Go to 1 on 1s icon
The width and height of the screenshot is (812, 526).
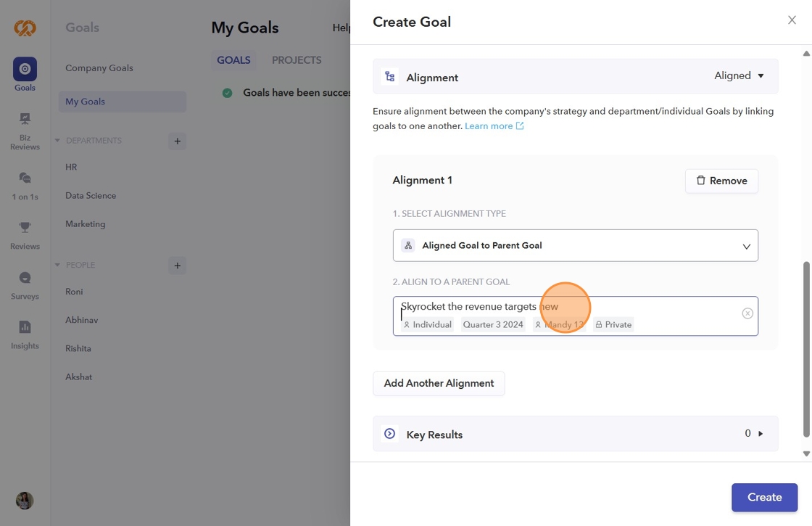click(x=25, y=178)
